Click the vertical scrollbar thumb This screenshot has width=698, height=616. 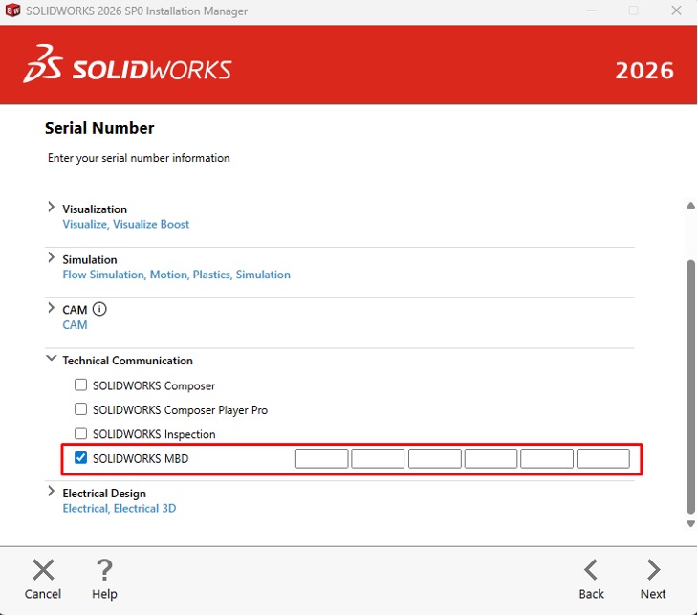[691, 386]
